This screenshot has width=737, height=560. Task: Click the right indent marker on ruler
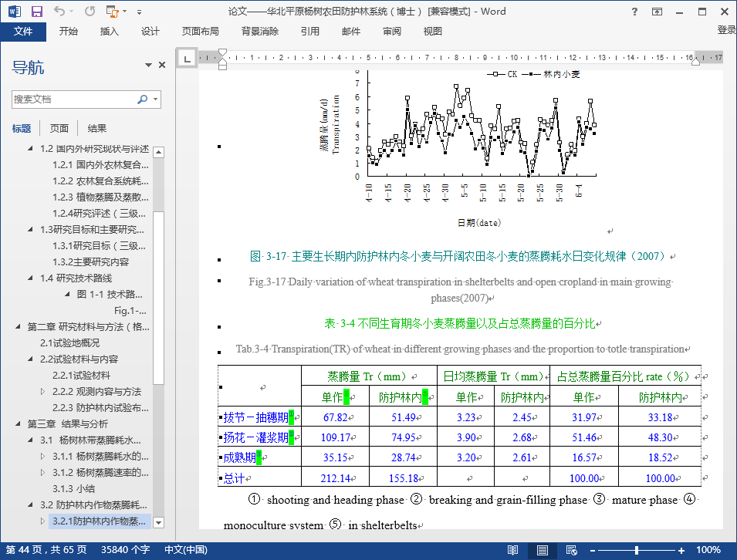tap(695, 62)
